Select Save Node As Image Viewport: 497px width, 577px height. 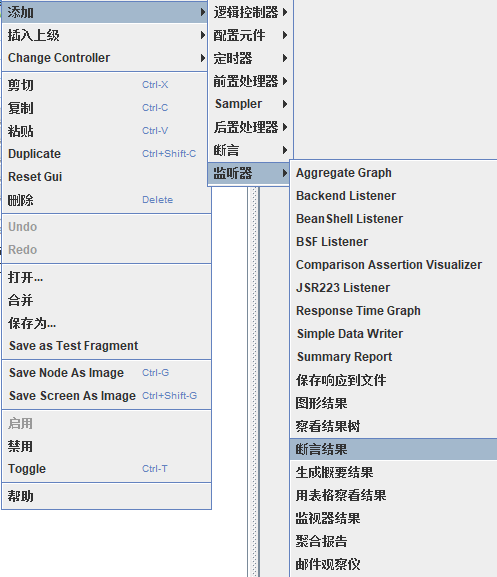106,373
